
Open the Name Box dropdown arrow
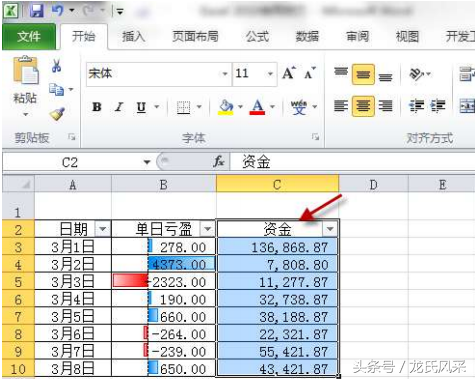point(147,162)
